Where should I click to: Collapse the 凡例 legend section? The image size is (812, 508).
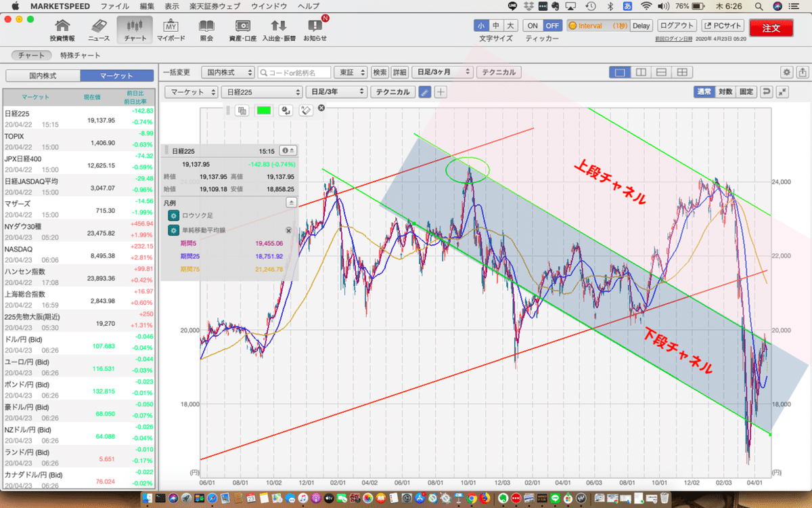291,202
